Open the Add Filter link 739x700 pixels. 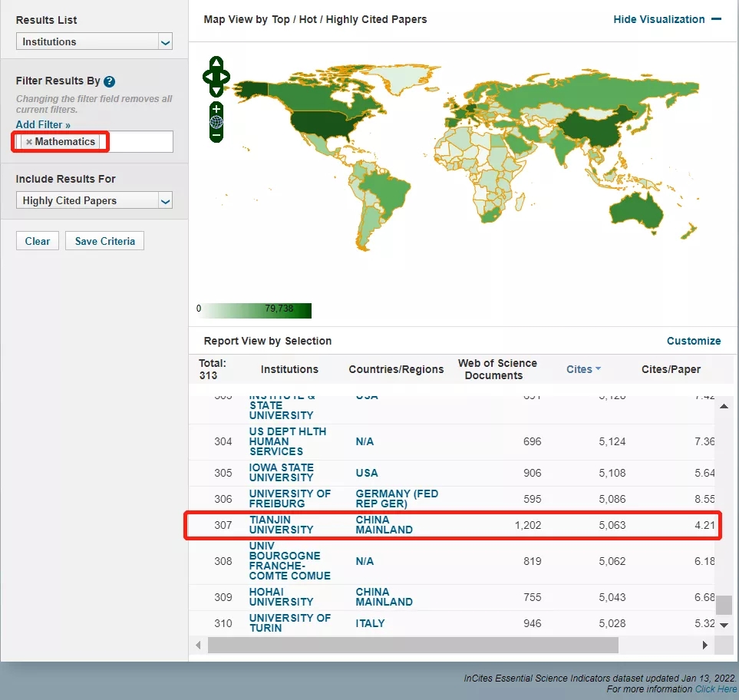(43, 124)
